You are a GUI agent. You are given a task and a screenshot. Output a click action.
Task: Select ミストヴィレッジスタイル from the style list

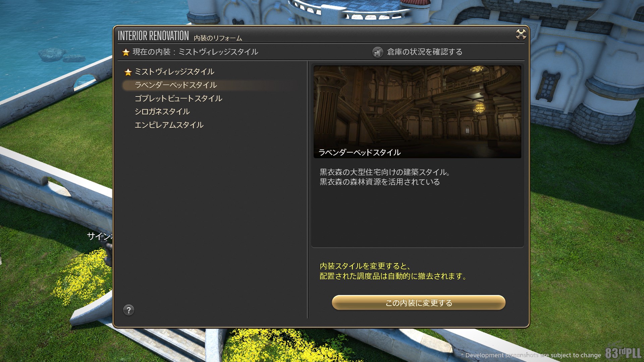pyautogui.click(x=174, y=72)
